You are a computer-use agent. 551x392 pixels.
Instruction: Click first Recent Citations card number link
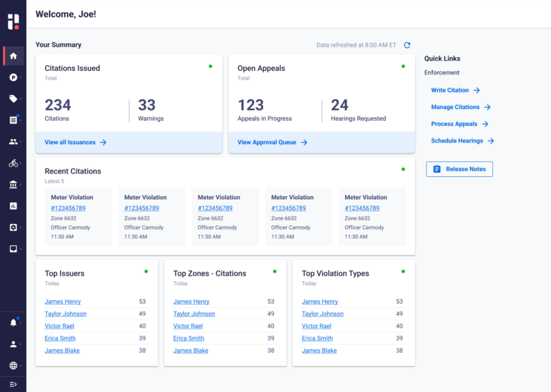click(x=68, y=208)
